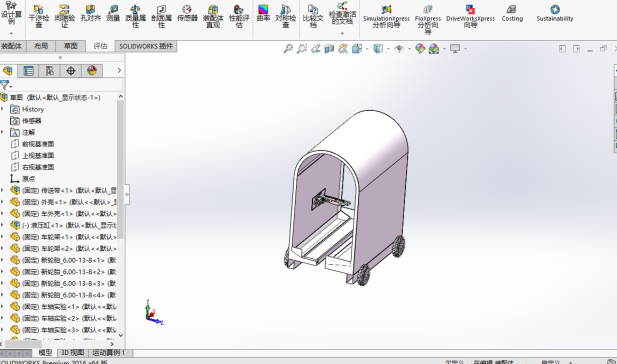This screenshot has height=364, width=617.
Task: Switch to the SOLIDWORKS 插件 tab
Action: pos(146,46)
